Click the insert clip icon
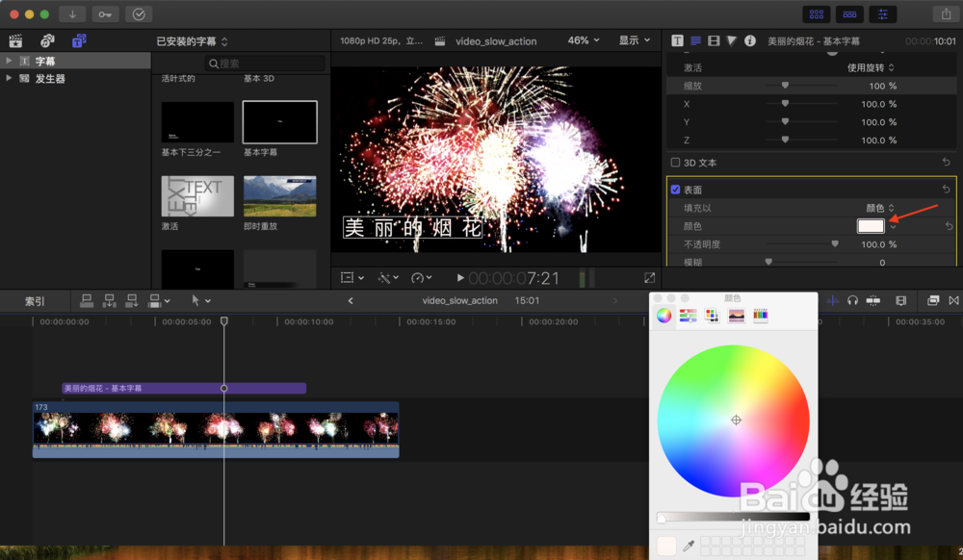The image size is (963, 560). (x=110, y=300)
